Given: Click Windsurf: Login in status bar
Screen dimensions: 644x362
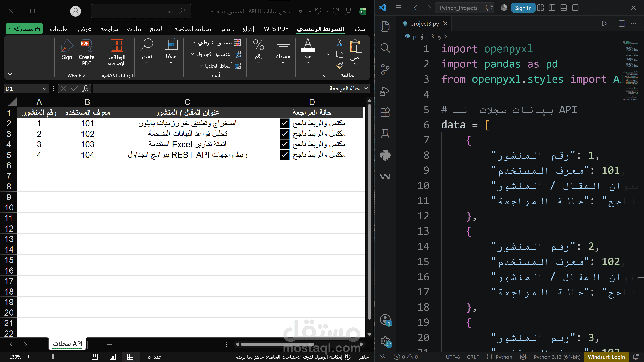Looking at the screenshot, I should pos(606,357).
